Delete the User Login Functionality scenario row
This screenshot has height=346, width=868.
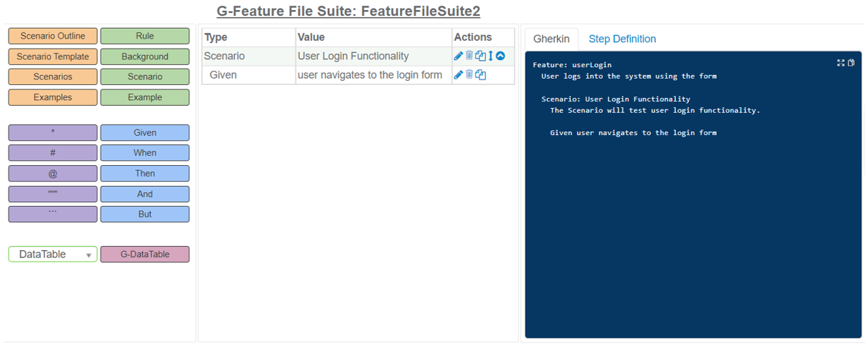469,56
